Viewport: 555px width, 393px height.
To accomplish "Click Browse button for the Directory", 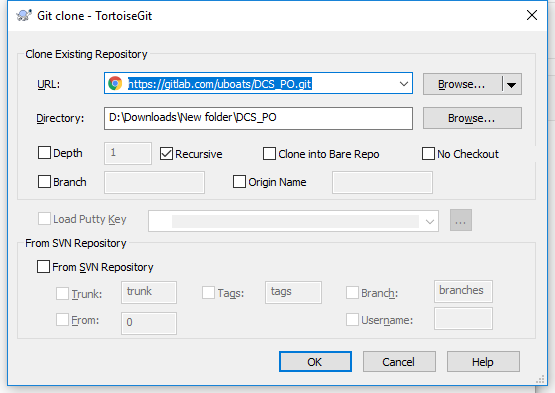I will [472, 118].
